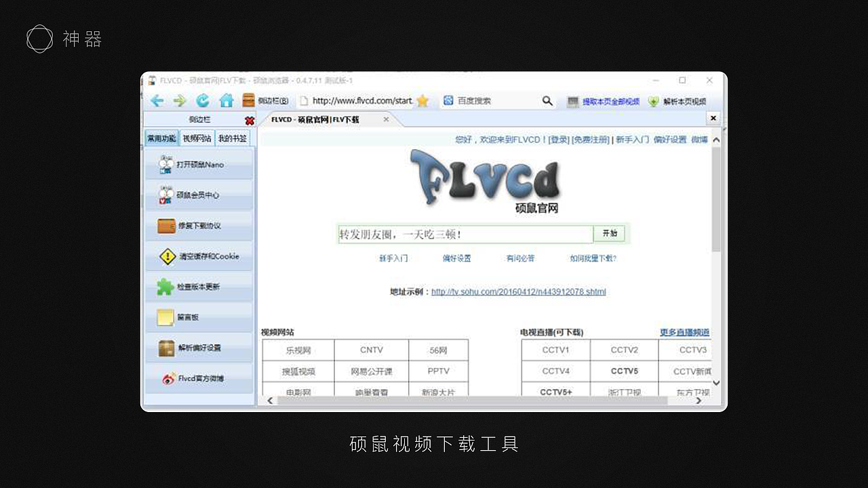Click the close-all-tabs X at right
The height and width of the screenshot is (488, 868).
point(713,118)
